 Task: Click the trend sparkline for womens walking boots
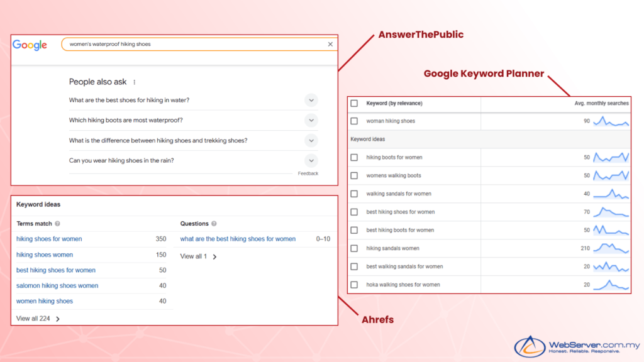pos(611,176)
